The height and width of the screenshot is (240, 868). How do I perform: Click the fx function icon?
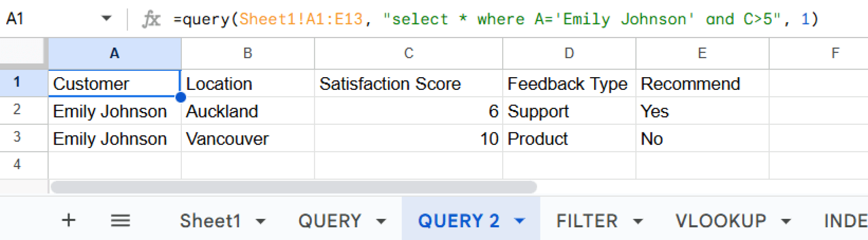click(x=151, y=19)
